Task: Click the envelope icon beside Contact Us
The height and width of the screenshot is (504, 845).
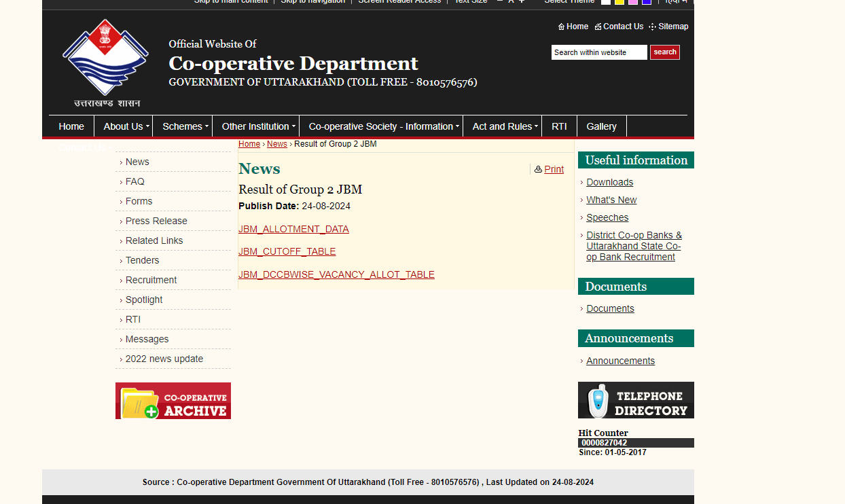Action: [x=598, y=27]
